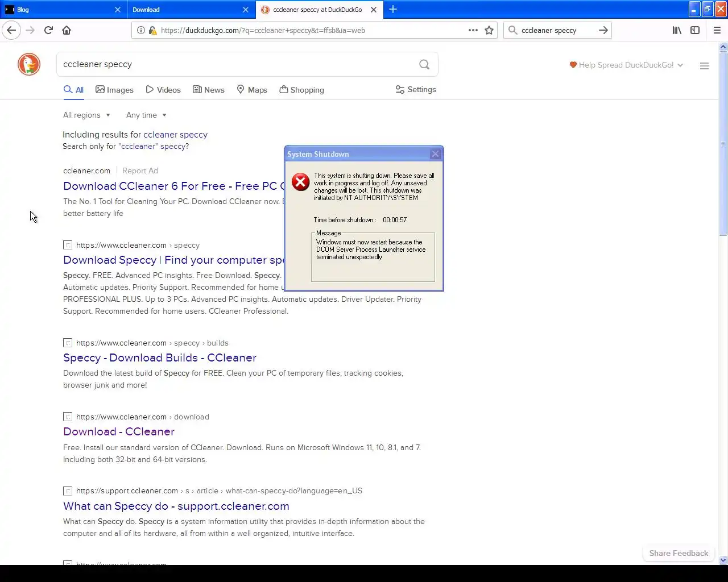Click the scrollbar down arrow

(723, 560)
